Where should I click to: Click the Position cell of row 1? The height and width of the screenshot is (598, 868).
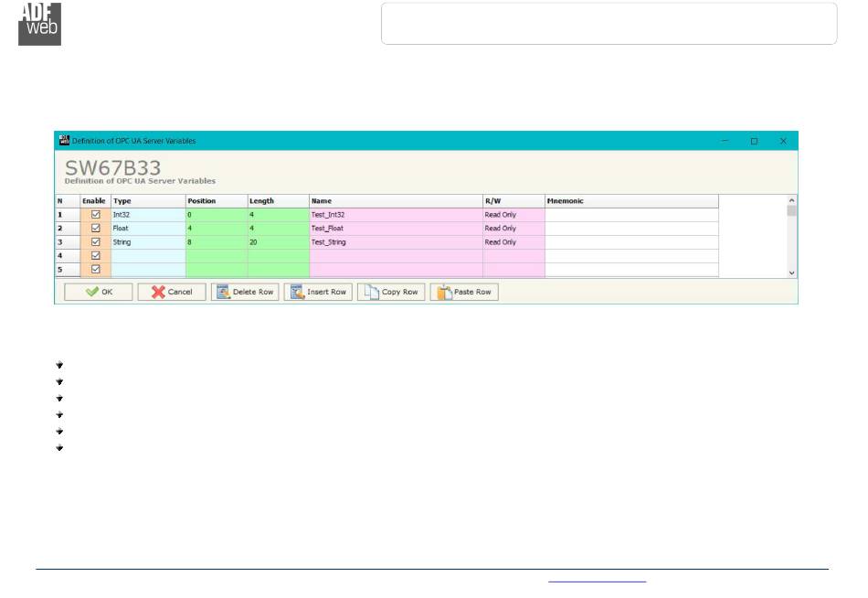tap(217, 215)
